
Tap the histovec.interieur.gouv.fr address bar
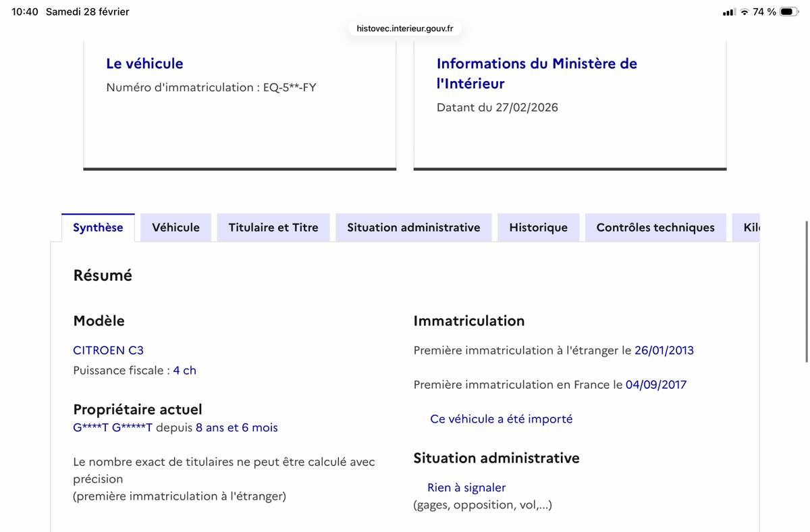pos(404,28)
